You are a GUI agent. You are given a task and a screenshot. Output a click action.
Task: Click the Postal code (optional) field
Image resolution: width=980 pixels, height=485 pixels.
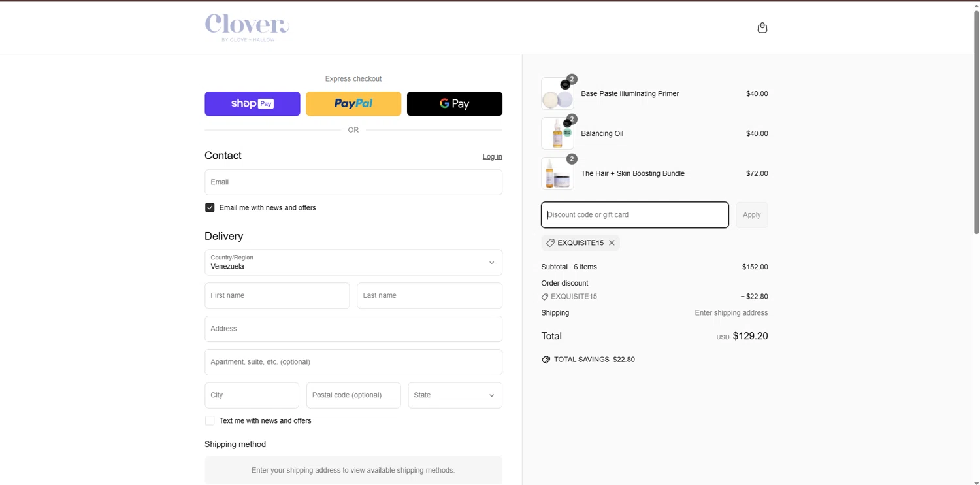353,395
